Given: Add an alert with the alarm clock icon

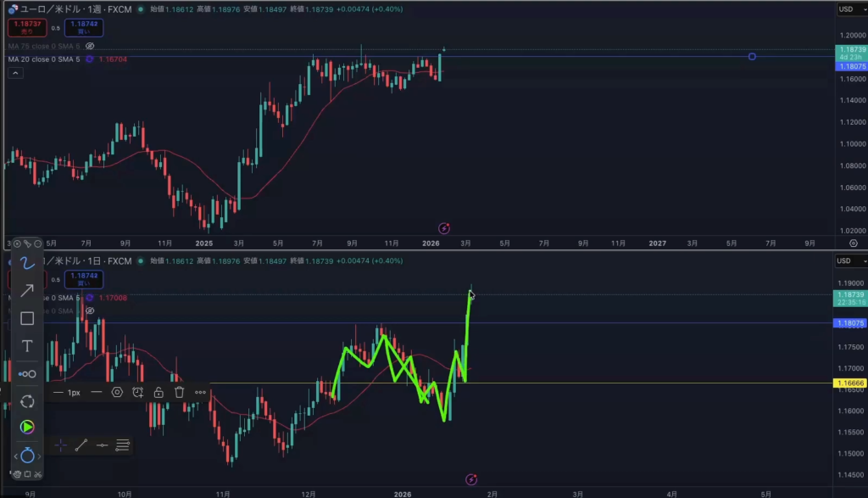Looking at the screenshot, I should click(x=137, y=392).
